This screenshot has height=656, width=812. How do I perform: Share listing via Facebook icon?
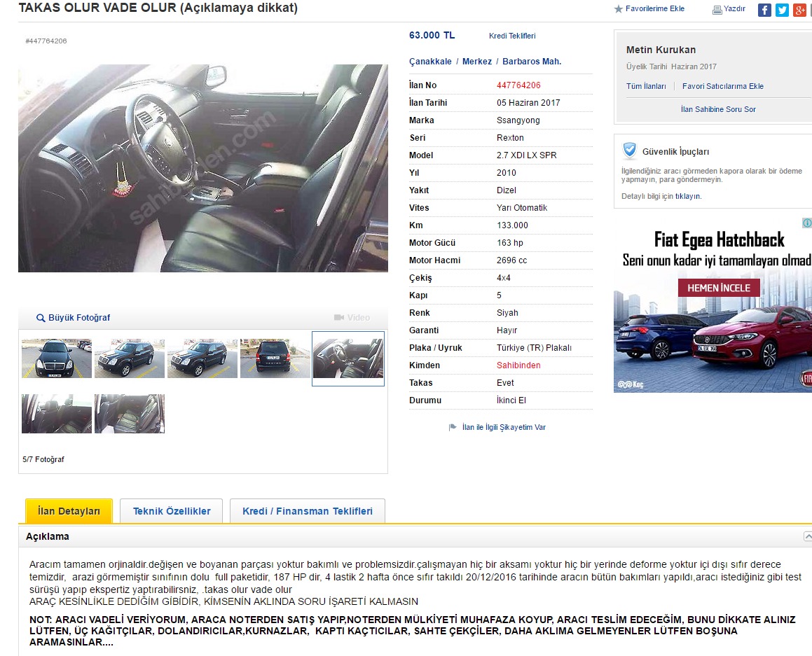(x=764, y=10)
